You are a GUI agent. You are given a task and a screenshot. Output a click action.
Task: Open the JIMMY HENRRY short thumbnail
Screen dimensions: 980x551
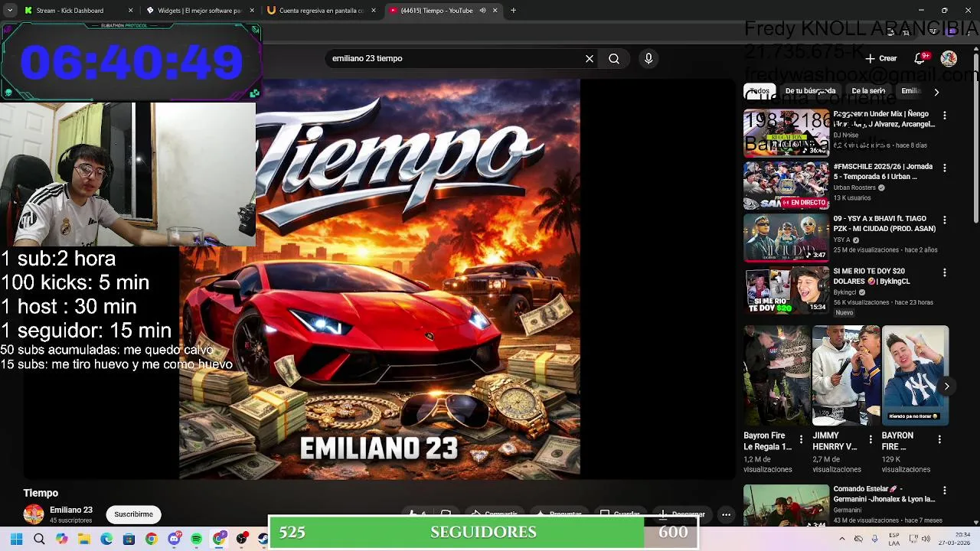(x=846, y=376)
